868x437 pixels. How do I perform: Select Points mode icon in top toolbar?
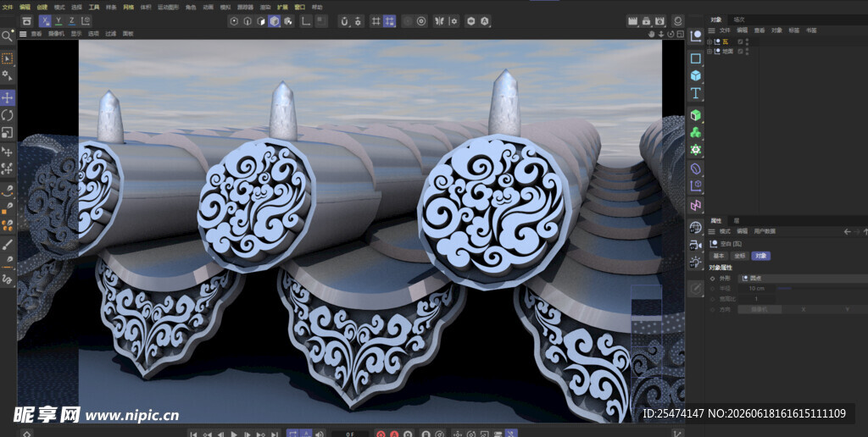234,21
